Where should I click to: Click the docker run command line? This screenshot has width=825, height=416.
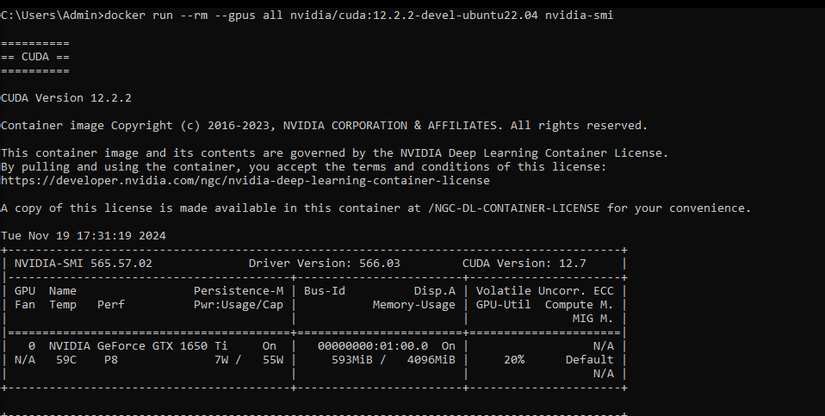[307, 15]
